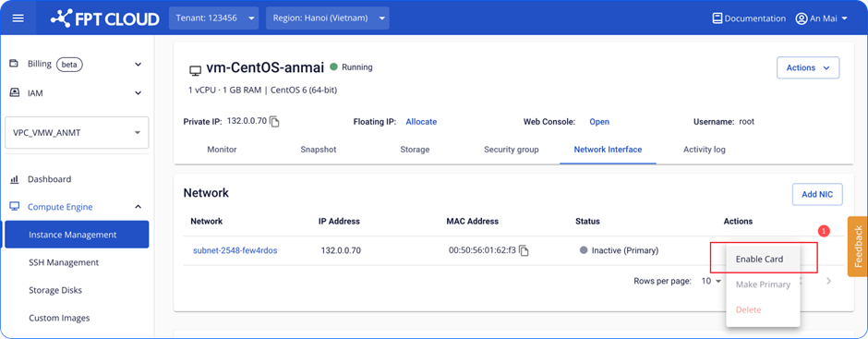Collapse the Compute Engine section
The height and width of the screenshot is (339, 868).
pos(139,207)
